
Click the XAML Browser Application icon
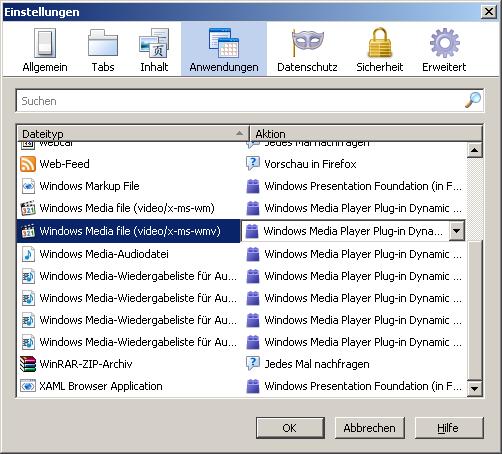point(28,386)
